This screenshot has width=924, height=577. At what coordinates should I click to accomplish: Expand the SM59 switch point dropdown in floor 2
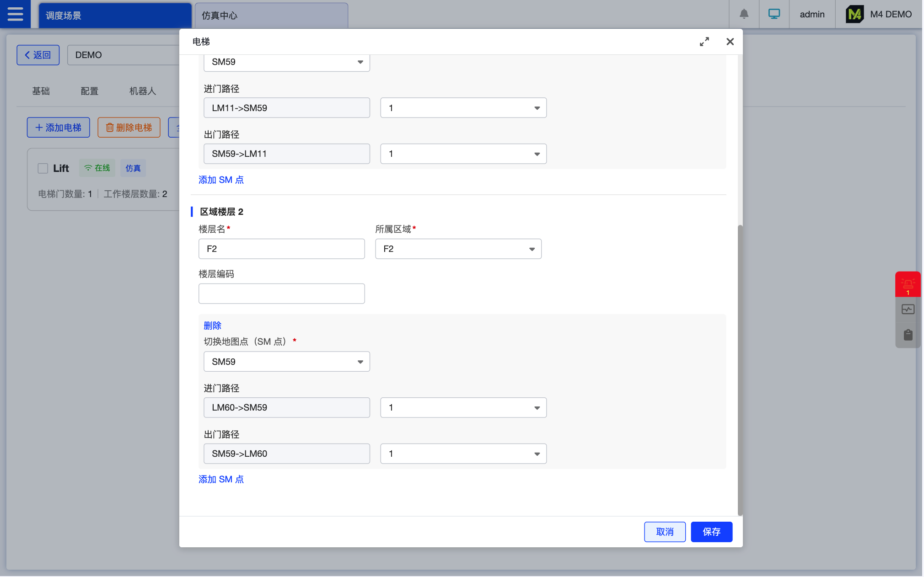click(x=286, y=362)
